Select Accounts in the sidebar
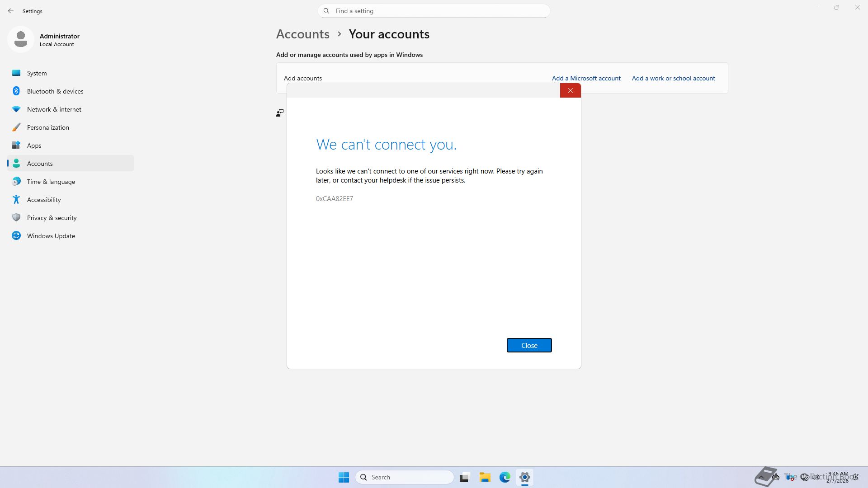This screenshot has height=488, width=868. tap(40, 164)
